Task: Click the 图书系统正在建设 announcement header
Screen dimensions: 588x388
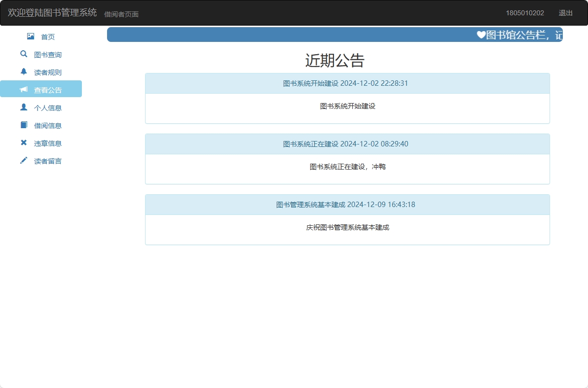Action: (345, 144)
